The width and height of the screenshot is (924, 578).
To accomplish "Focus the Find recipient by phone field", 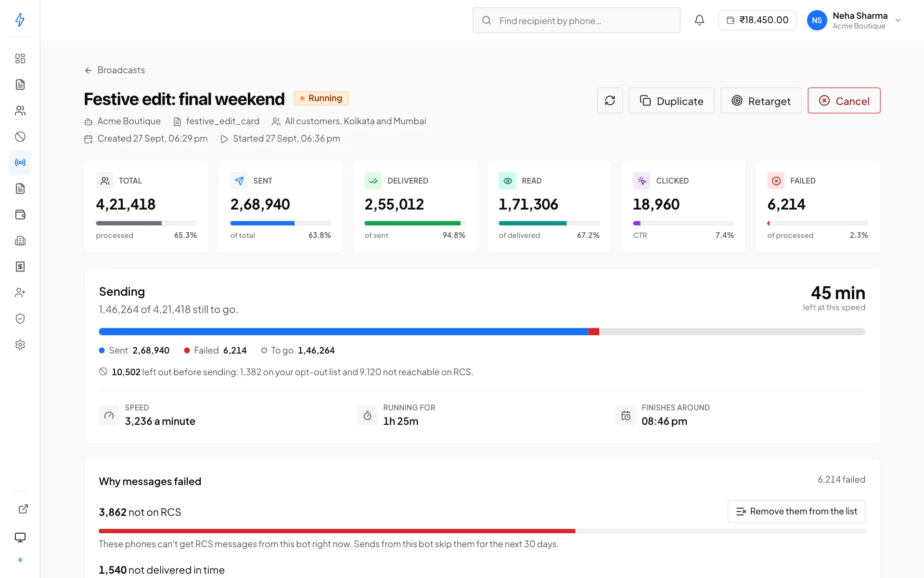I will (x=577, y=20).
